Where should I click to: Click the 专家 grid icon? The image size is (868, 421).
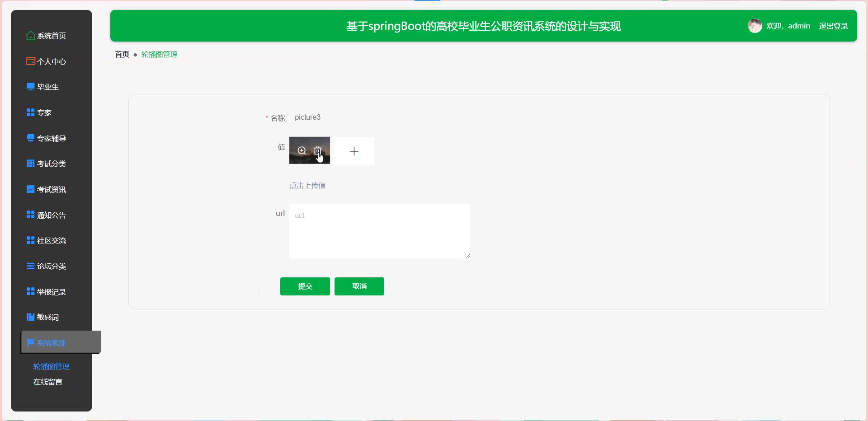30,112
